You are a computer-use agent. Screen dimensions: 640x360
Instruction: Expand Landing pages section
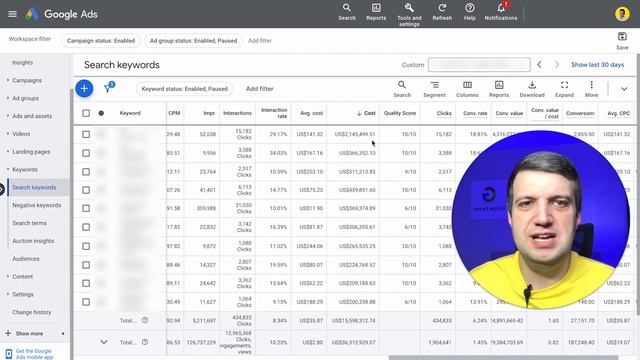[x=8, y=152]
